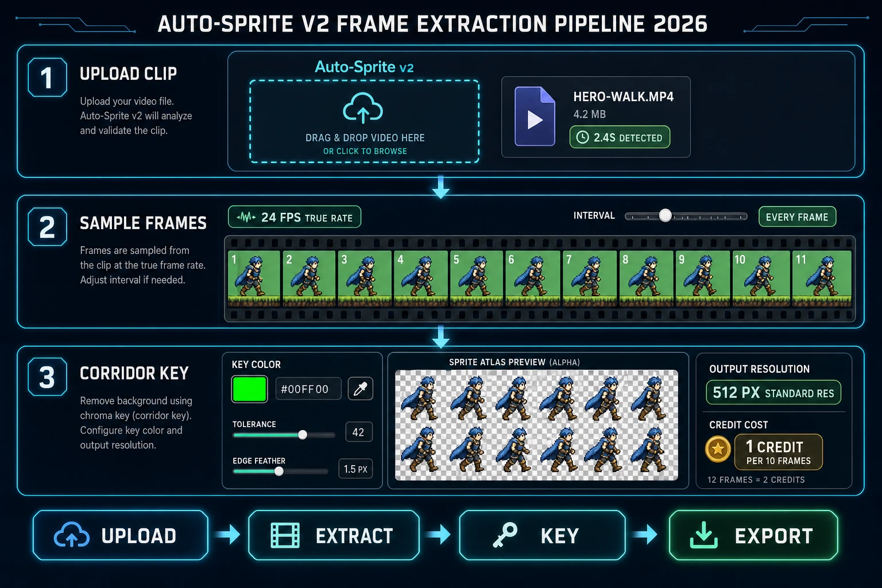This screenshot has width=882, height=588.
Task: Click the SPRITE ATLAS PREVIEW (ALPHA) title
Action: tap(514, 362)
